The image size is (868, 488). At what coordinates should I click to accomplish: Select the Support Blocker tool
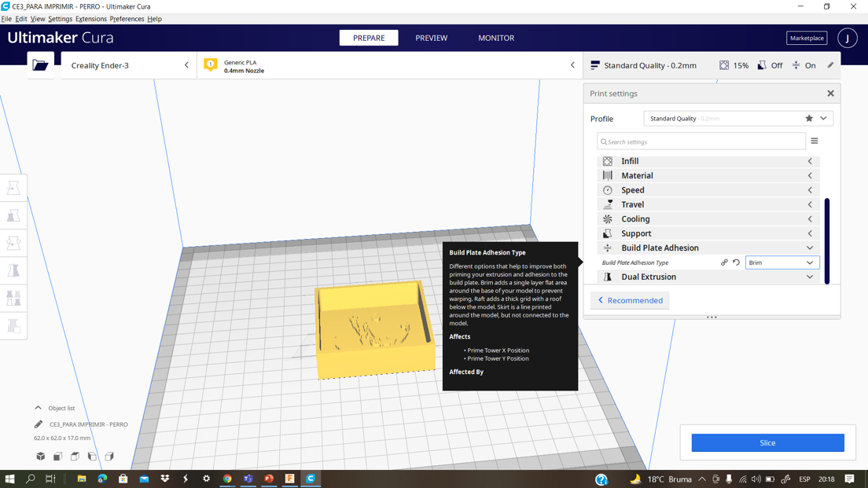(13, 326)
